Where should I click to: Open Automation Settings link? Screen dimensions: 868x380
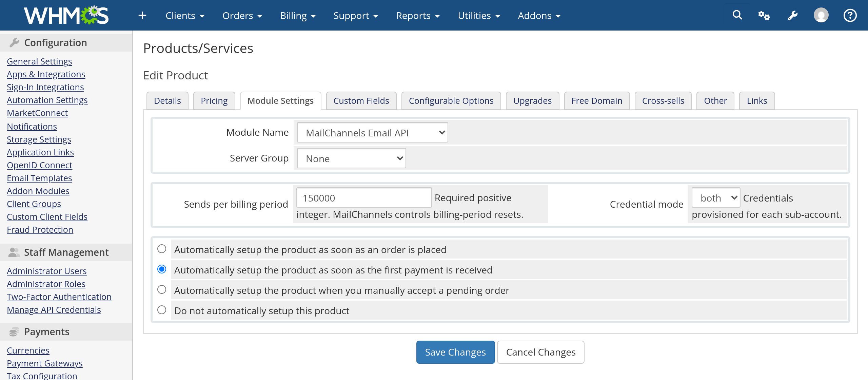click(47, 100)
